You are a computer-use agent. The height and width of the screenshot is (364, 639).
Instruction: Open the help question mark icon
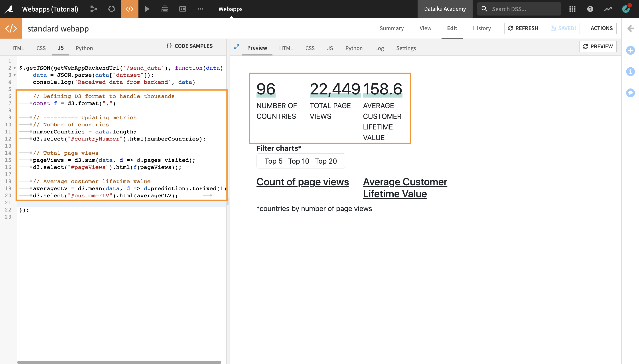(590, 9)
